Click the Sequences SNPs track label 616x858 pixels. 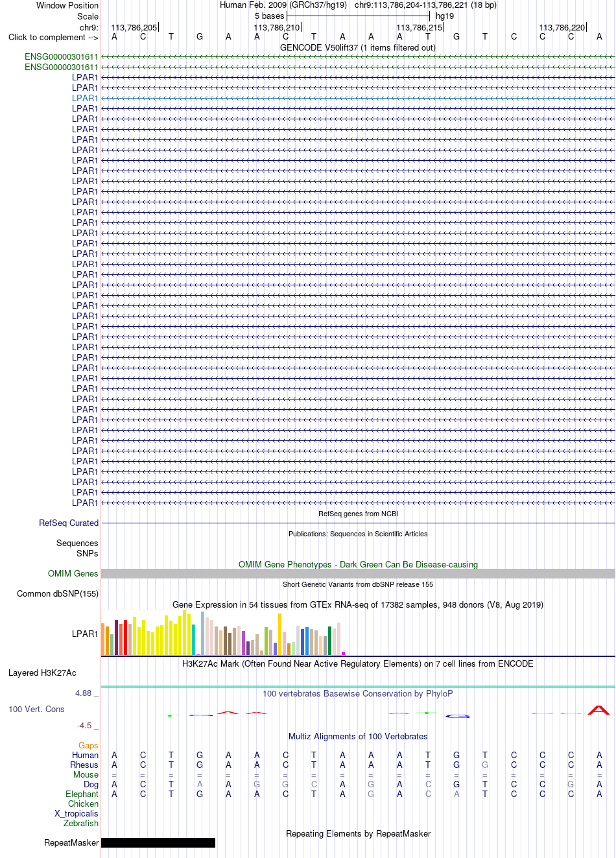[x=77, y=548]
